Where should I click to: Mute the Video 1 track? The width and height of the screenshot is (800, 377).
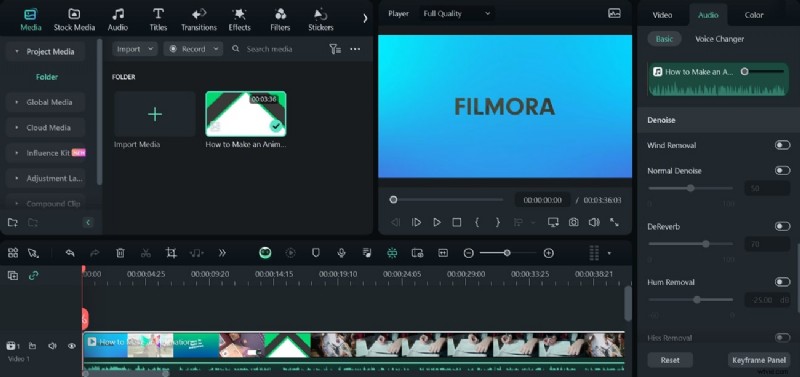[x=52, y=346]
